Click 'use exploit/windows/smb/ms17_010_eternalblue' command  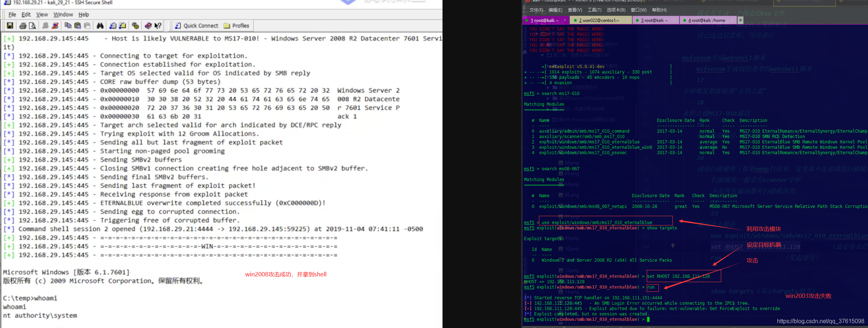click(597, 223)
